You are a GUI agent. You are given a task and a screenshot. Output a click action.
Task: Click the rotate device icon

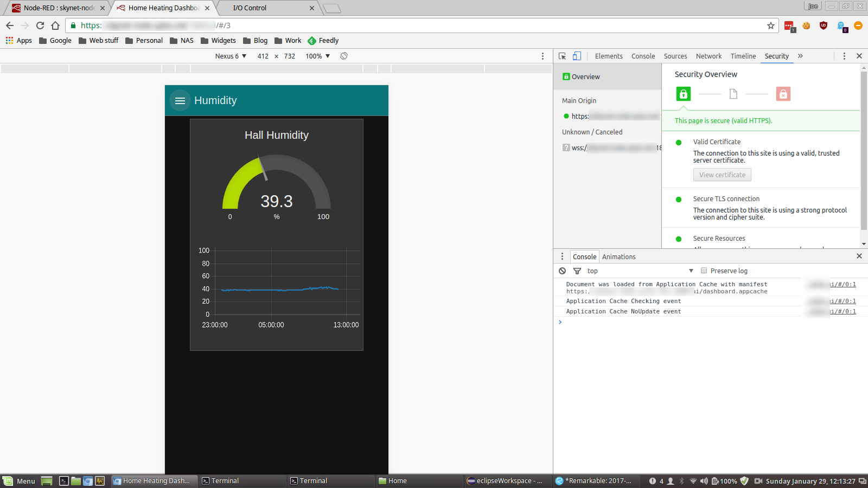[344, 56]
